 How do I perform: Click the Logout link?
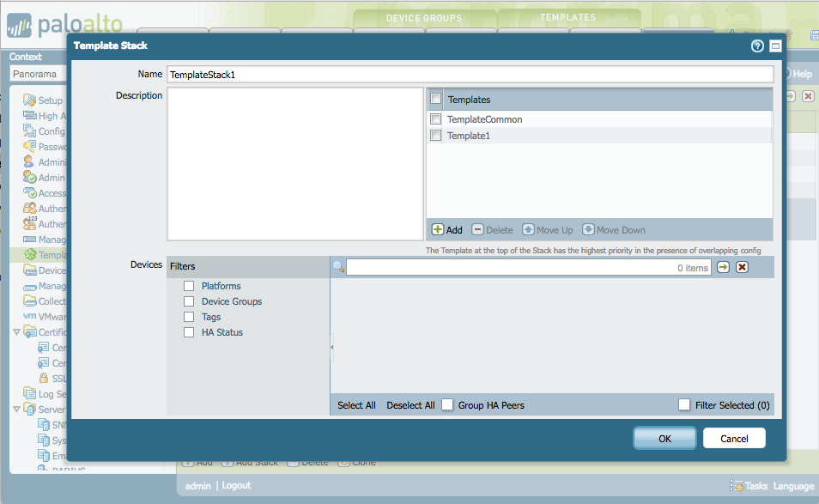[236, 485]
